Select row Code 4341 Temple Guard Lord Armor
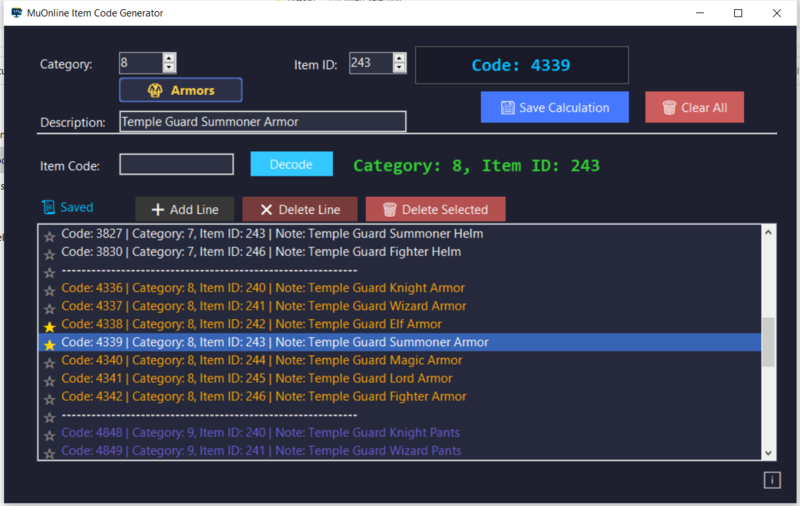The image size is (800, 506). (x=400, y=378)
